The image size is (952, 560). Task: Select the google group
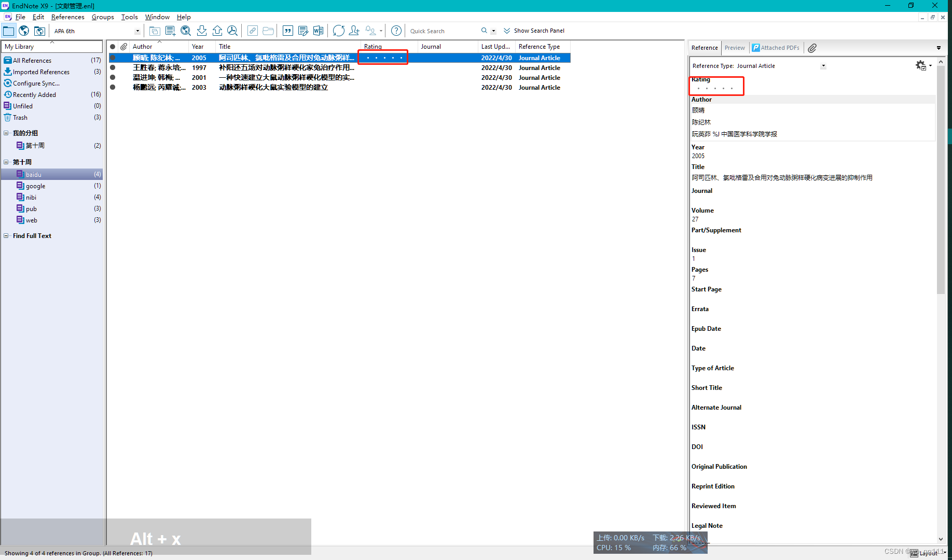[x=52, y=186]
